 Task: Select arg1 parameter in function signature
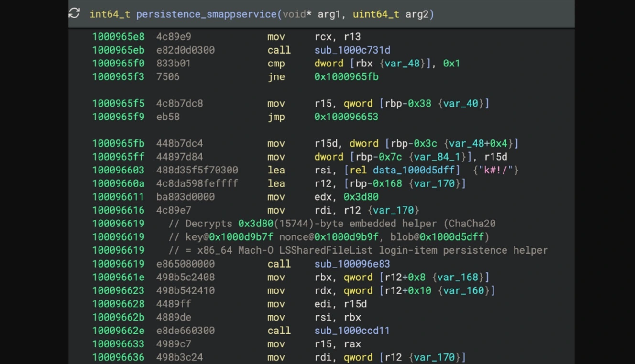329,14
